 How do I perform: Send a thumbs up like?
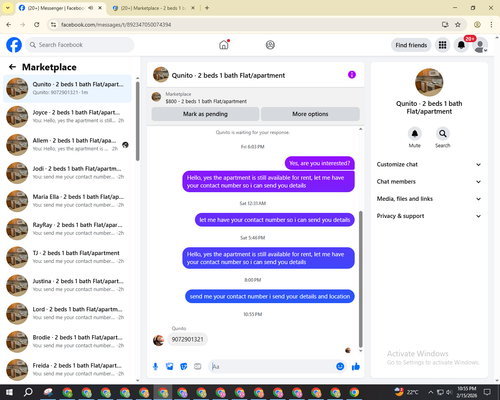pyautogui.click(x=356, y=367)
